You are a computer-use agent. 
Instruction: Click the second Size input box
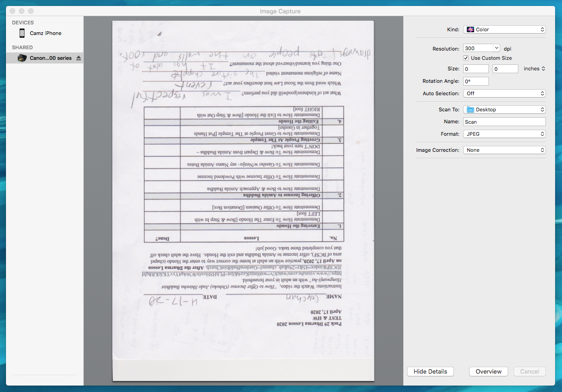505,68
